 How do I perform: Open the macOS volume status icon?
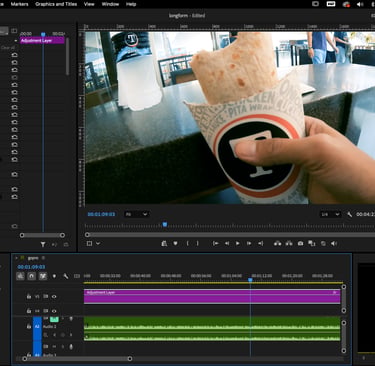tap(360, 4)
